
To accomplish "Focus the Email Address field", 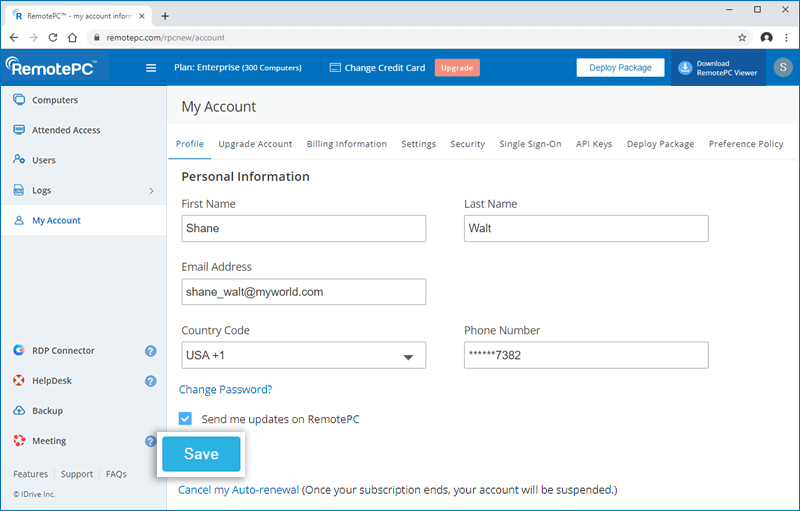I will (304, 292).
